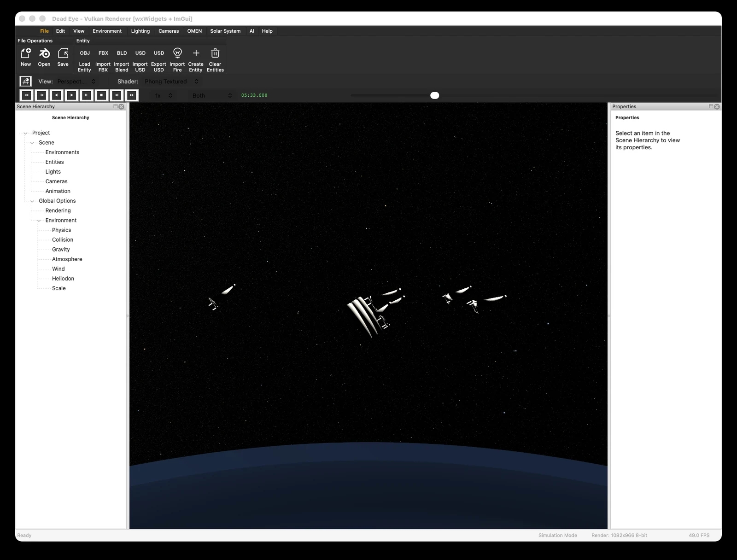Screen dimensions: 737x560
Task: Pause the simulation playback
Action: pos(87,95)
